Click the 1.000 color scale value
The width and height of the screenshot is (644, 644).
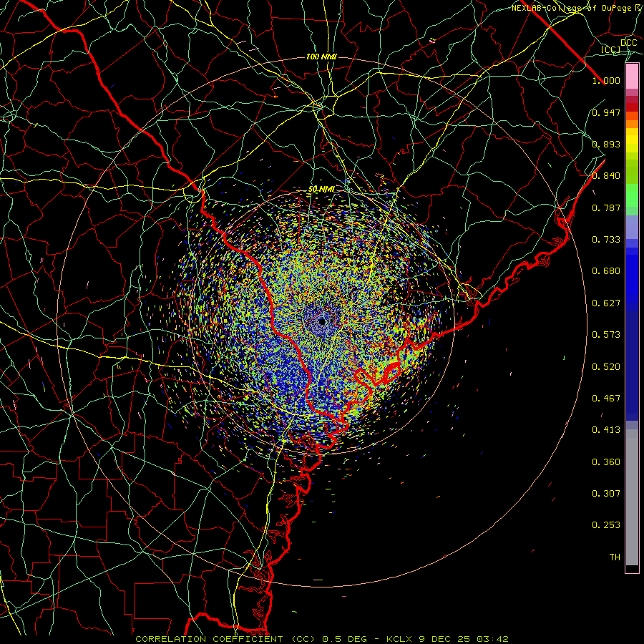pos(606,80)
